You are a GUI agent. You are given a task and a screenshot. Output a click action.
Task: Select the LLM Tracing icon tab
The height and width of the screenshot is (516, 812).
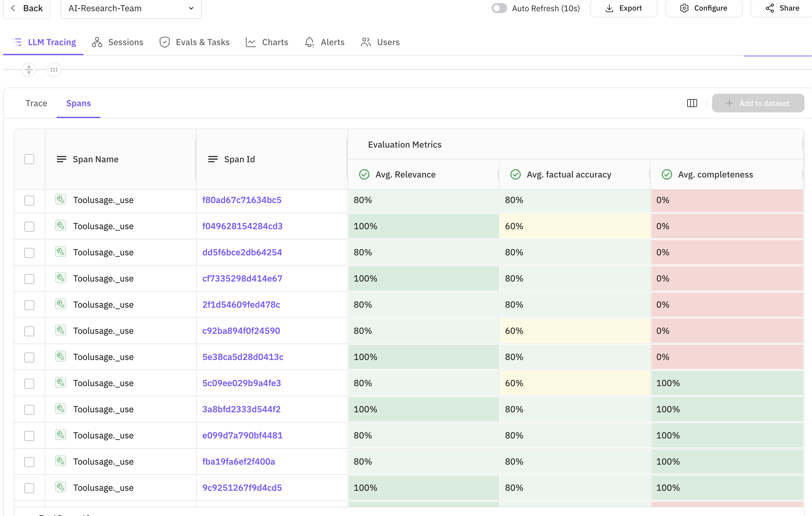pyautogui.click(x=17, y=42)
